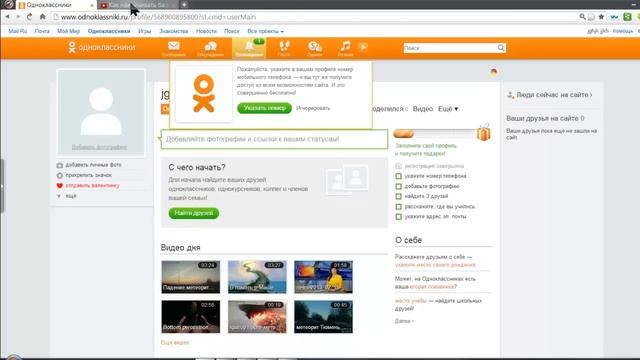The width and height of the screenshot is (640, 360).
Task: Click browser Forward arrow button
Action: tap(18, 17)
